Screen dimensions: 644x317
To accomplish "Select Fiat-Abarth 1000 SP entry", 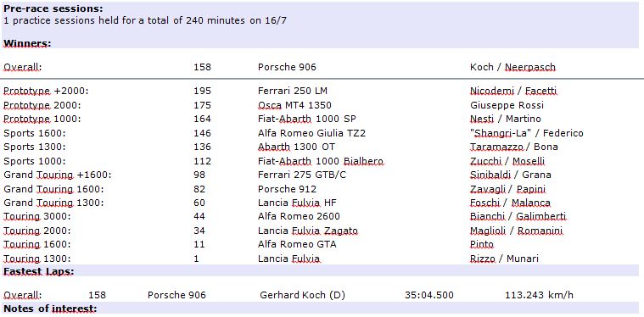I will coord(307,119).
